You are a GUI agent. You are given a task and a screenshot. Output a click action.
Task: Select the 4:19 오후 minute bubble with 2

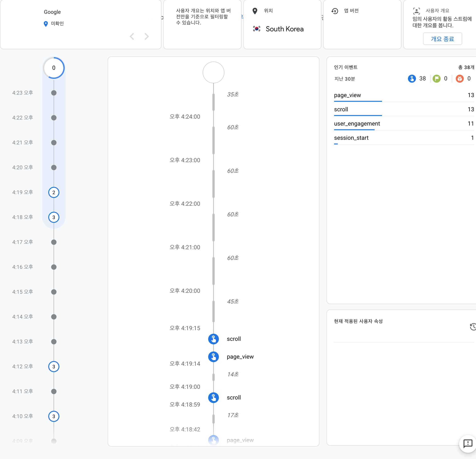click(54, 192)
